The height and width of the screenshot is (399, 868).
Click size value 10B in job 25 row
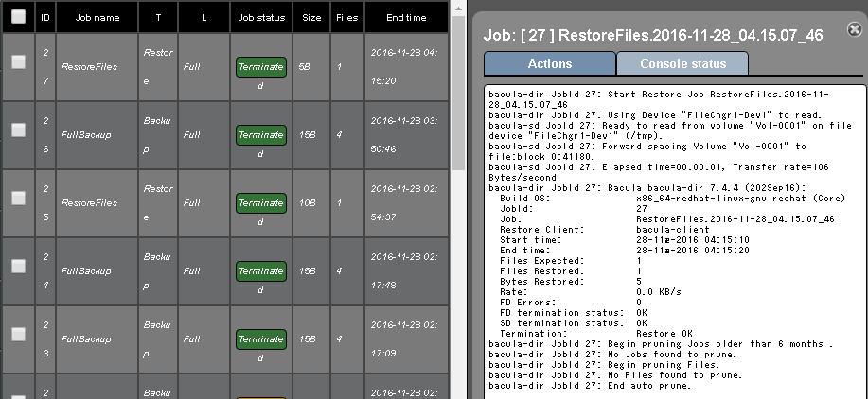[307, 203]
